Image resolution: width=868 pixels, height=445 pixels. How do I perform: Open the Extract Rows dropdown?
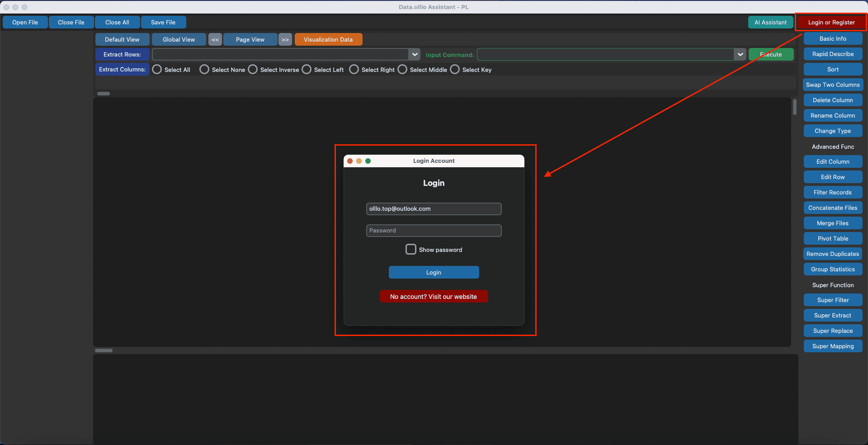click(x=414, y=54)
